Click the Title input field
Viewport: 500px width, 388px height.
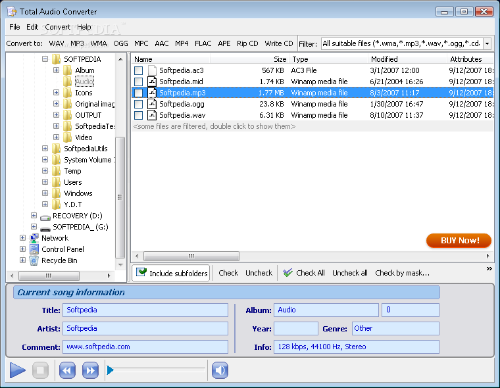click(x=145, y=310)
